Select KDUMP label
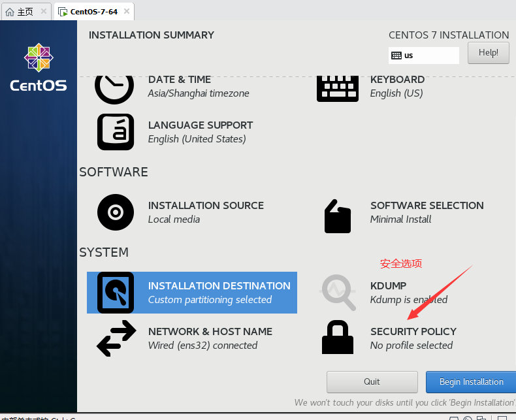The height and width of the screenshot is (420, 516). [388, 286]
